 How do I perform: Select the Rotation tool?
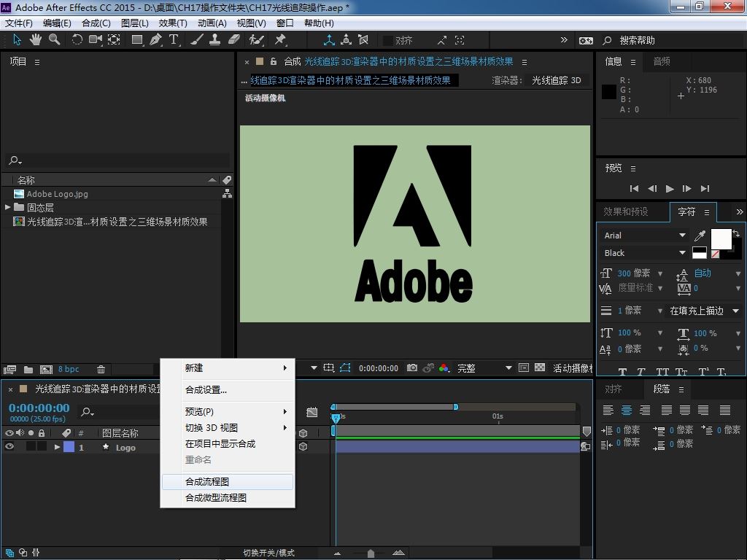coord(77,40)
